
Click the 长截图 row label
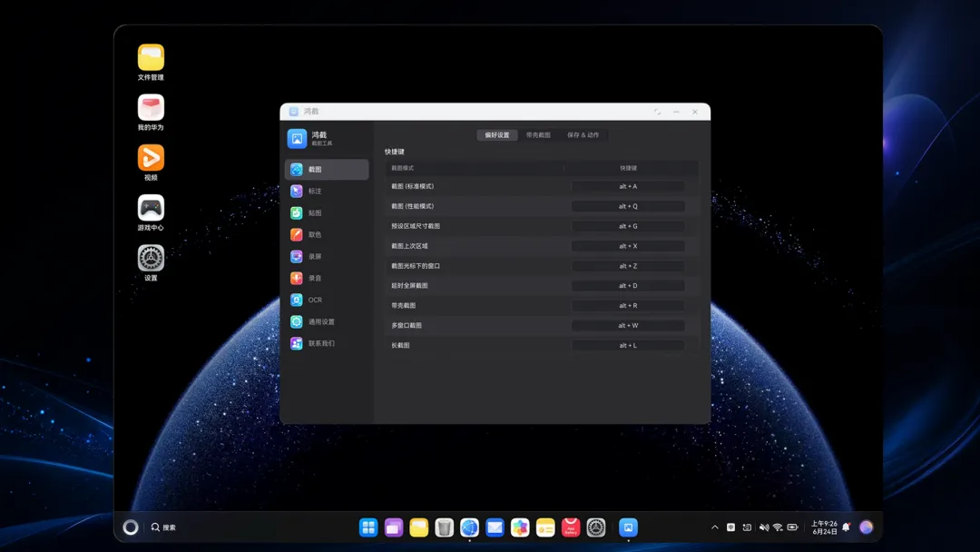[401, 345]
